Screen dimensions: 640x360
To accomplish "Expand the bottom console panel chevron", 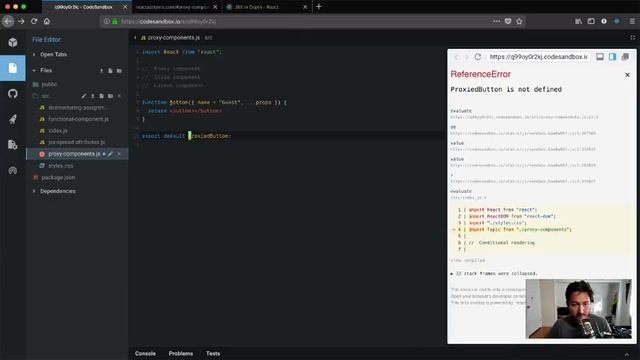I will [627, 354].
